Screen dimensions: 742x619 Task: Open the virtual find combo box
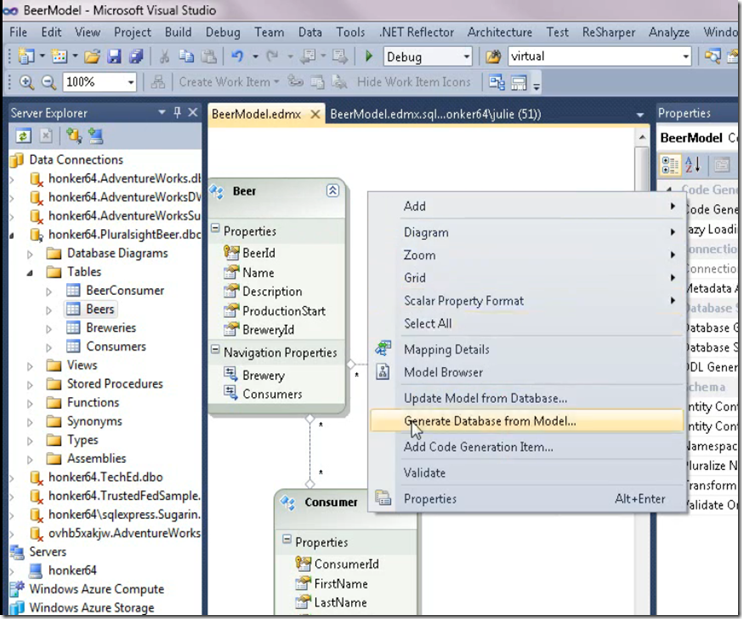click(x=685, y=57)
